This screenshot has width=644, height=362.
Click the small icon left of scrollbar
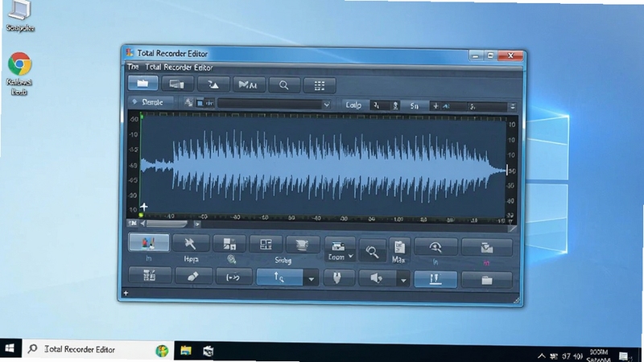click(132, 223)
